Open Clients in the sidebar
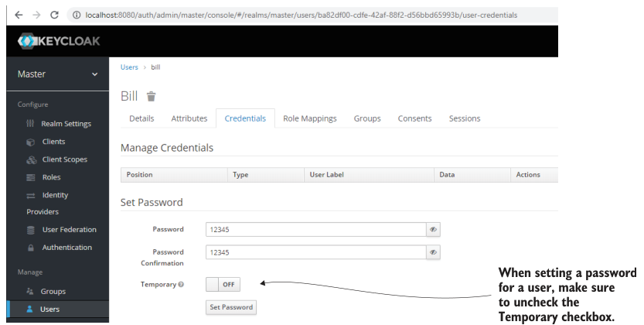644x325 pixels. tap(54, 142)
